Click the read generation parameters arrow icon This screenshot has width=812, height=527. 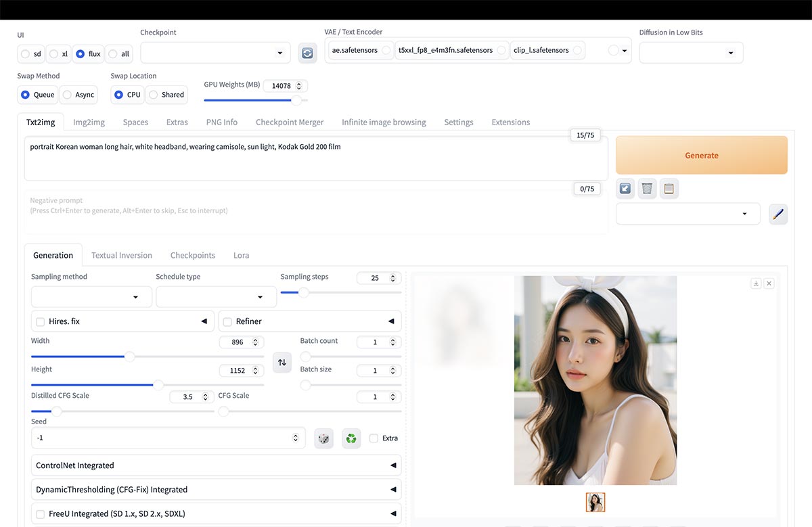click(x=625, y=189)
